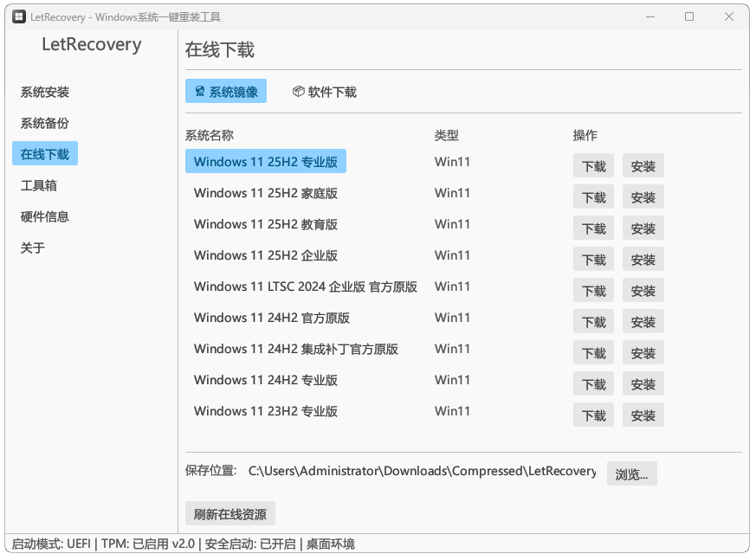This screenshot has width=756, height=560.
Task: Install Windows 11 23H2 专业版
Action: point(643,415)
